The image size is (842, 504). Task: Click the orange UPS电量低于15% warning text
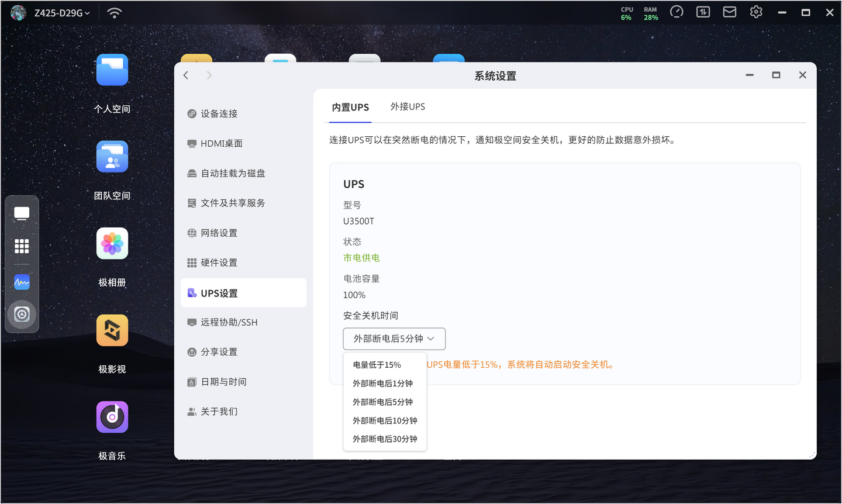pos(520,365)
